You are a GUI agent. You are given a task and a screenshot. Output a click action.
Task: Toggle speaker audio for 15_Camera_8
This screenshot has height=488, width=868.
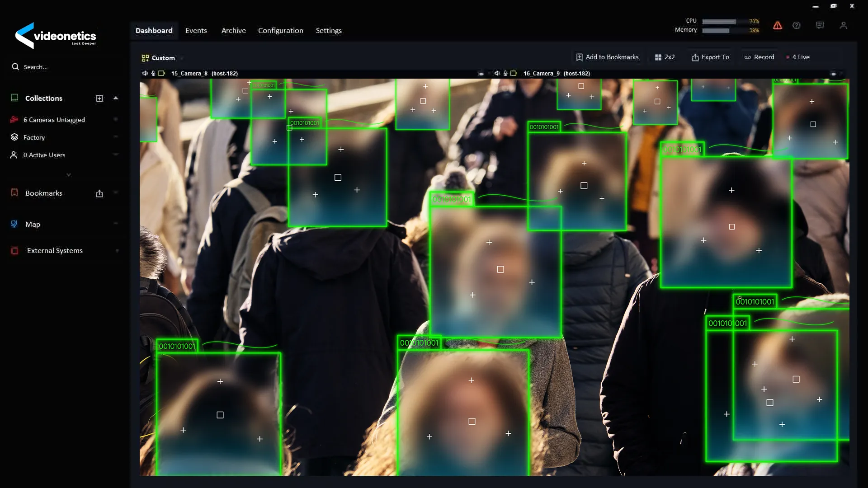tap(145, 73)
